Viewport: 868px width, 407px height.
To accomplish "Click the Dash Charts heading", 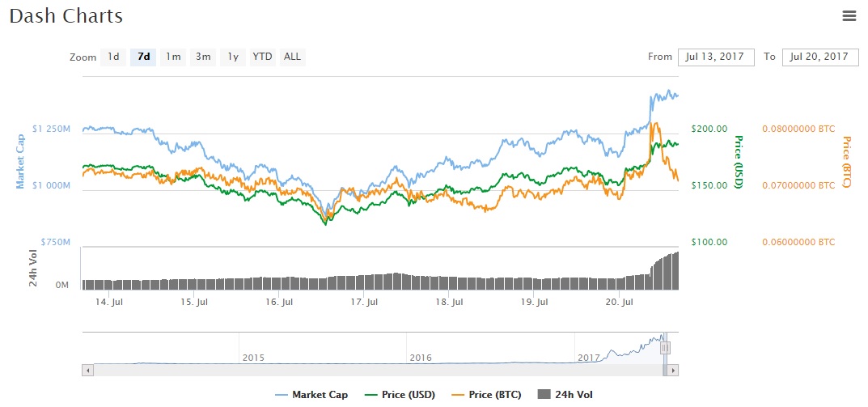I will (x=66, y=16).
